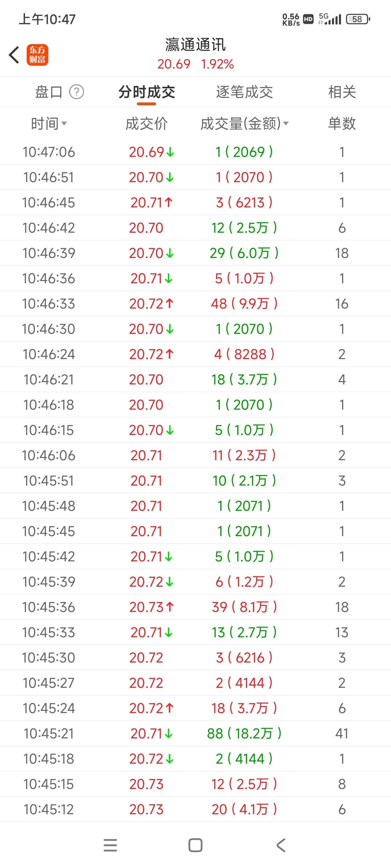
Task: Tap the 成交价 column header
Action: coord(146,124)
